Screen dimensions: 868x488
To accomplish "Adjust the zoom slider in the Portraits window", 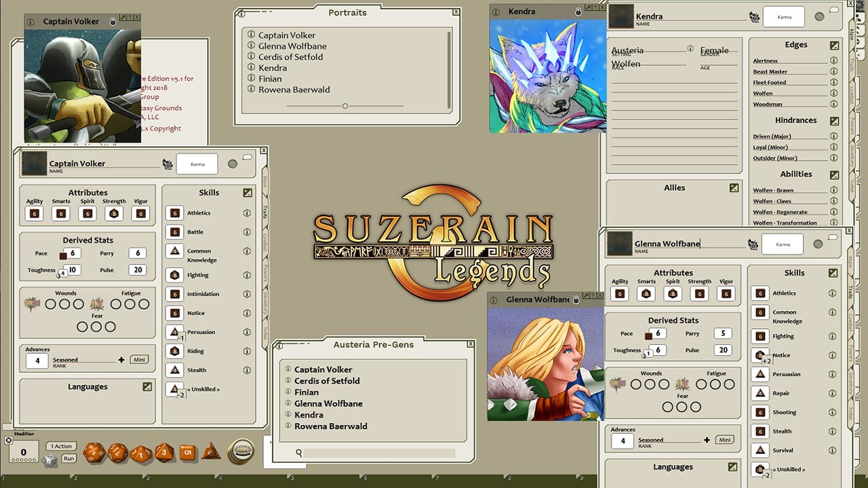I will click(x=345, y=106).
